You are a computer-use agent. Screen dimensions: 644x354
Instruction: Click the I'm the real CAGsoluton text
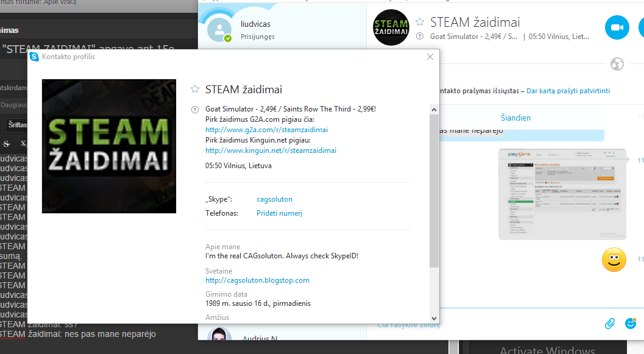(281, 256)
